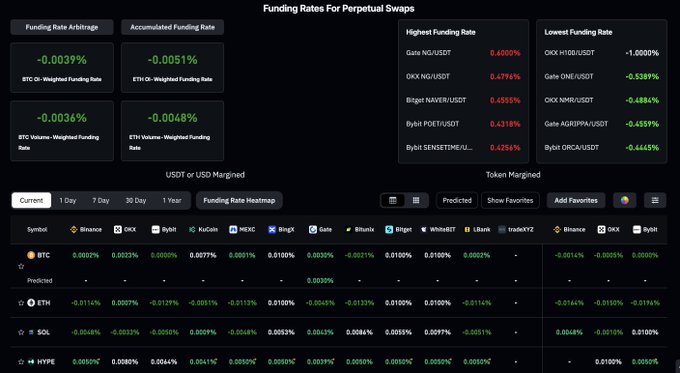Click the BingX exchange logo
680x373 pixels.
[x=272, y=229]
